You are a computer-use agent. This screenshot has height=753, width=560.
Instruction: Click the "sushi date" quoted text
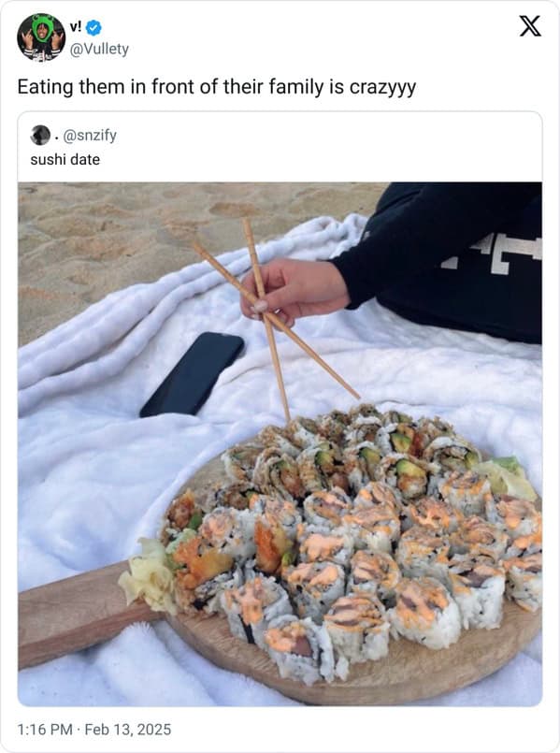(65, 159)
